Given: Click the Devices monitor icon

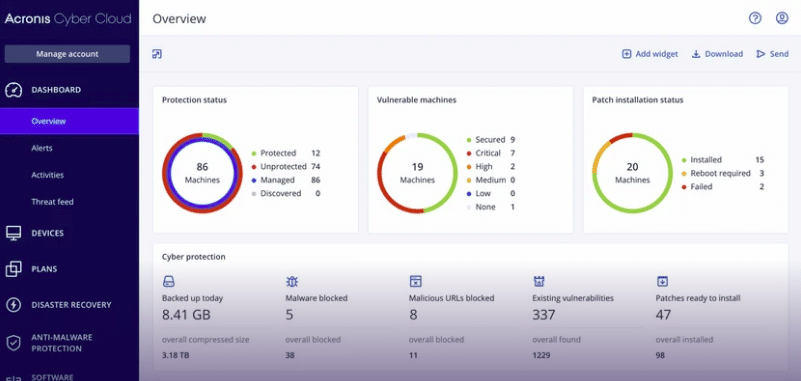Looking at the screenshot, I should click(x=13, y=233).
